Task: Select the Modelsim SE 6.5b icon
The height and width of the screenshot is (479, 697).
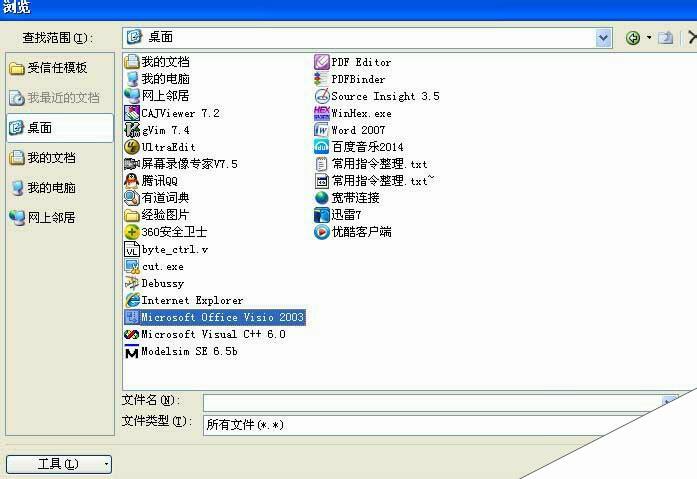Action: tap(132, 351)
